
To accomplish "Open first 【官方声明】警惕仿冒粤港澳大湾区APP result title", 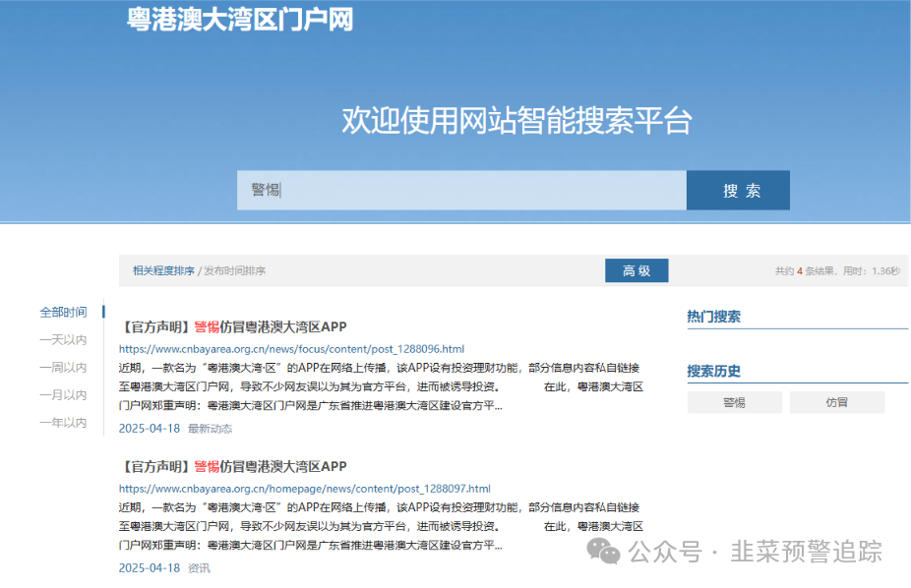I will point(233,326).
